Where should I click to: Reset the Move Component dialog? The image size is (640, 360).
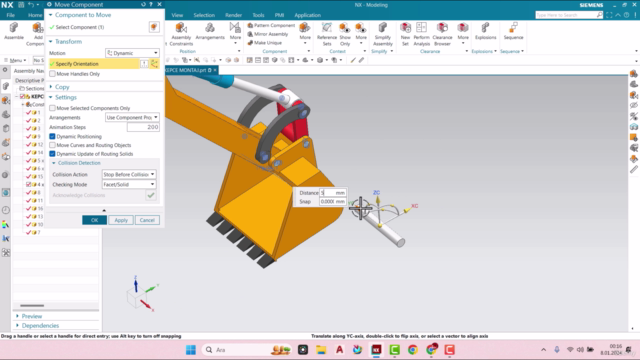coord(143,4)
